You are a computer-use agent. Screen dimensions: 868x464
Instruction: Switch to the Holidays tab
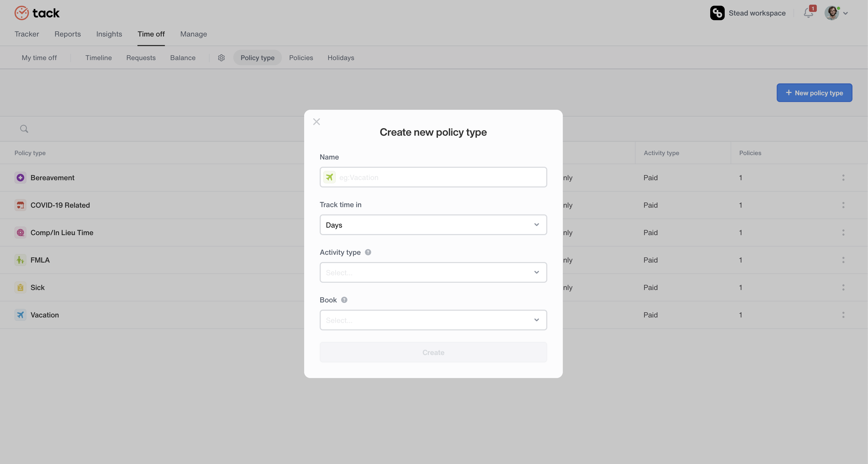pos(340,57)
